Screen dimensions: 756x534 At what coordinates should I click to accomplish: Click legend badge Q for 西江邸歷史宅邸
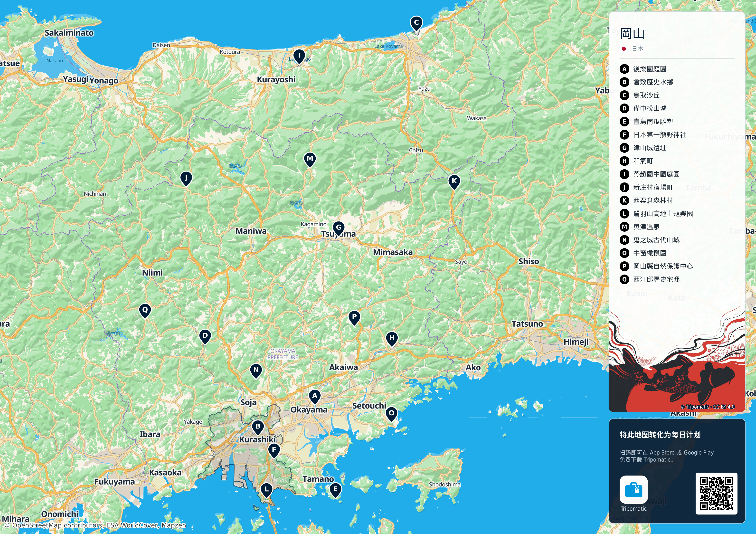pos(624,279)
